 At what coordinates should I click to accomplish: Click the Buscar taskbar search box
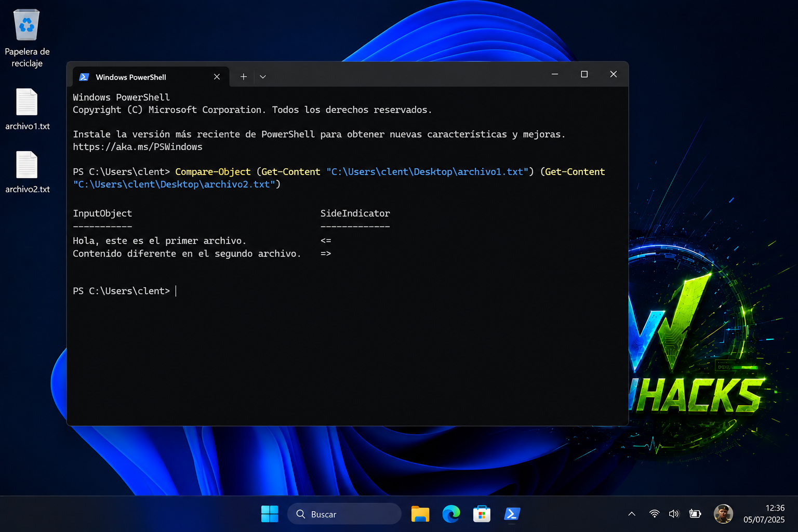(x=344, y=514)
